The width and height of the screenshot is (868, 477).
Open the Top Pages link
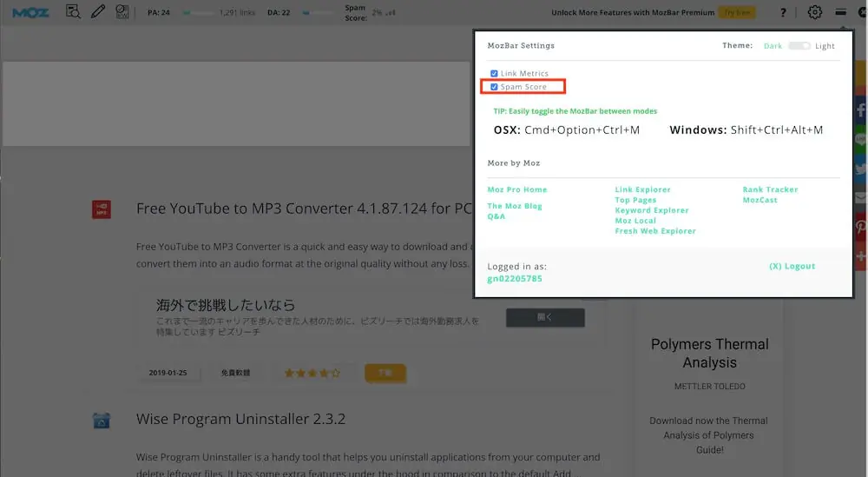[635, 200]
